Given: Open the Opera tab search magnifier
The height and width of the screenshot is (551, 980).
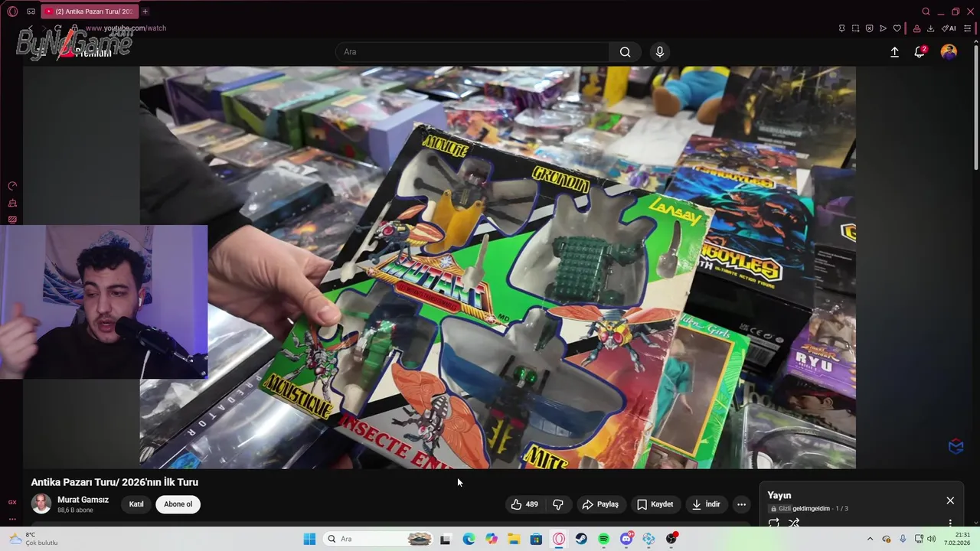Looking at the screenshot, I should pyautogui.click(x=926, y=11).
